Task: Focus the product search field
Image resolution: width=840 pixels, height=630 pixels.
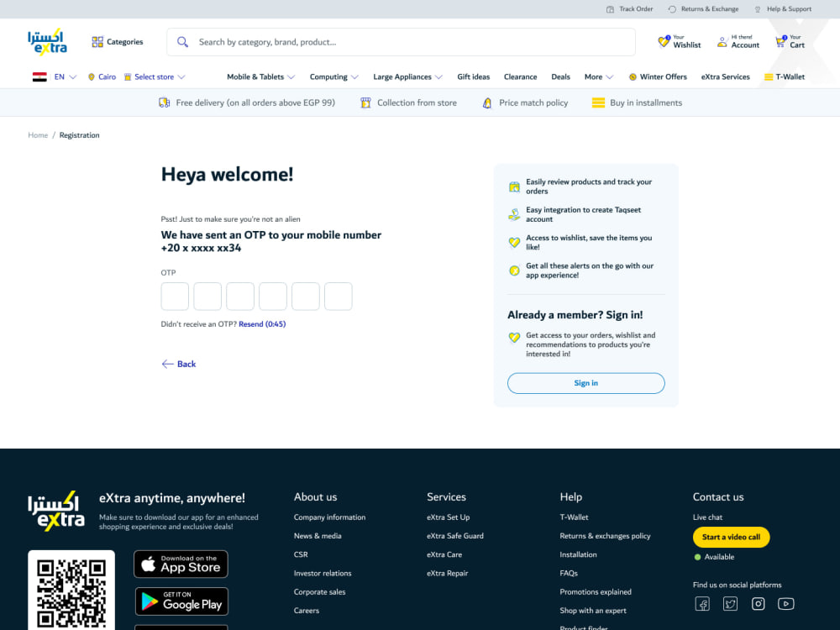Action: (x=401, y=42)
